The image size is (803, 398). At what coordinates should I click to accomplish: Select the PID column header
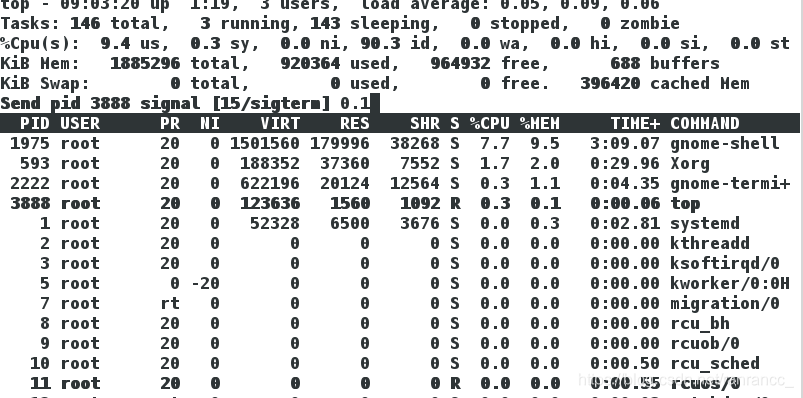coord(35,123)
